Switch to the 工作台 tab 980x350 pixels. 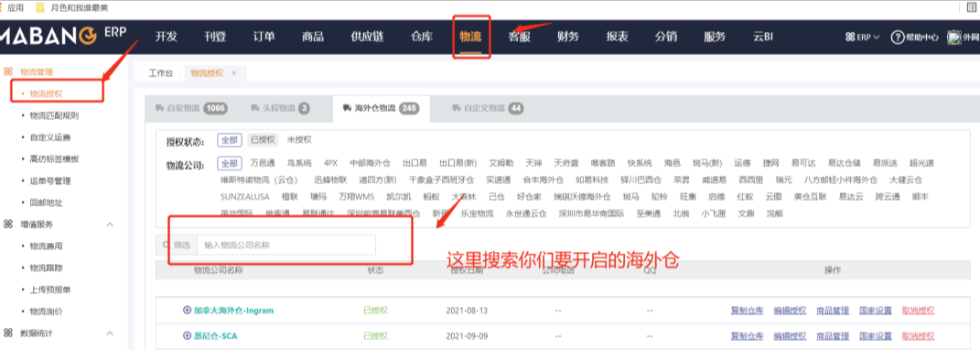161,73
